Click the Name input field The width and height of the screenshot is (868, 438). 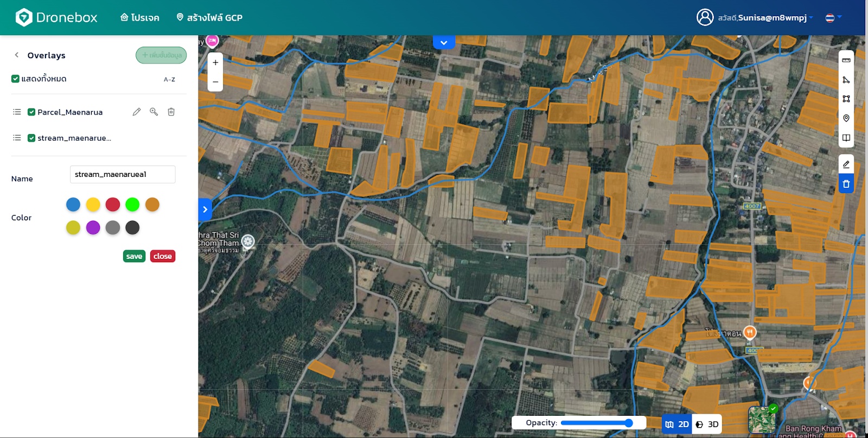tap(123, 174)
